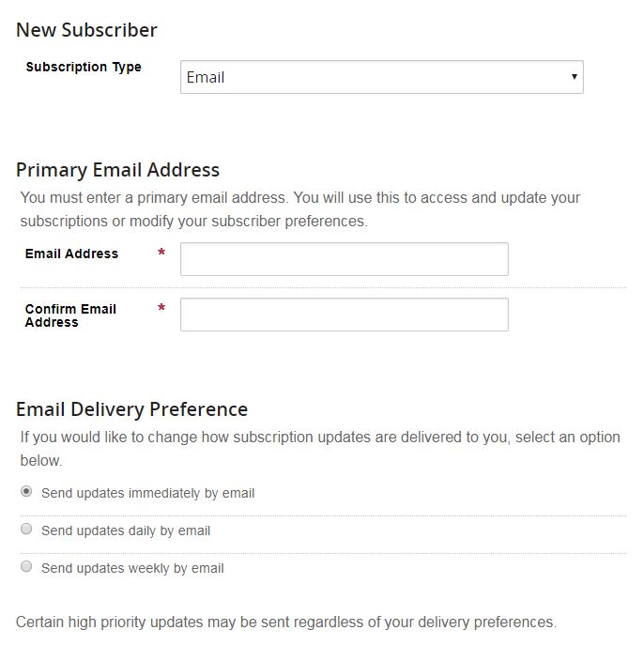Click the "Send updates daily by email" label
Screen dimensions: 644x661
pyautogui.click(x=126, y=530)
